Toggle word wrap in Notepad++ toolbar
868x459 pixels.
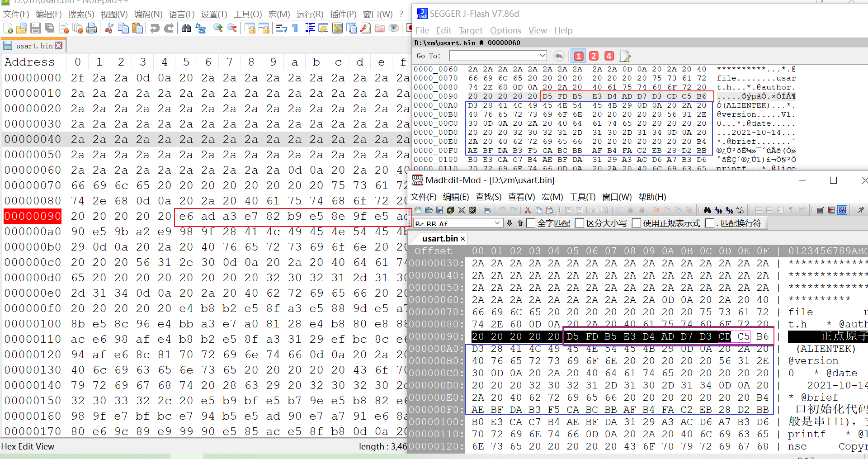[x=281, y=28]
